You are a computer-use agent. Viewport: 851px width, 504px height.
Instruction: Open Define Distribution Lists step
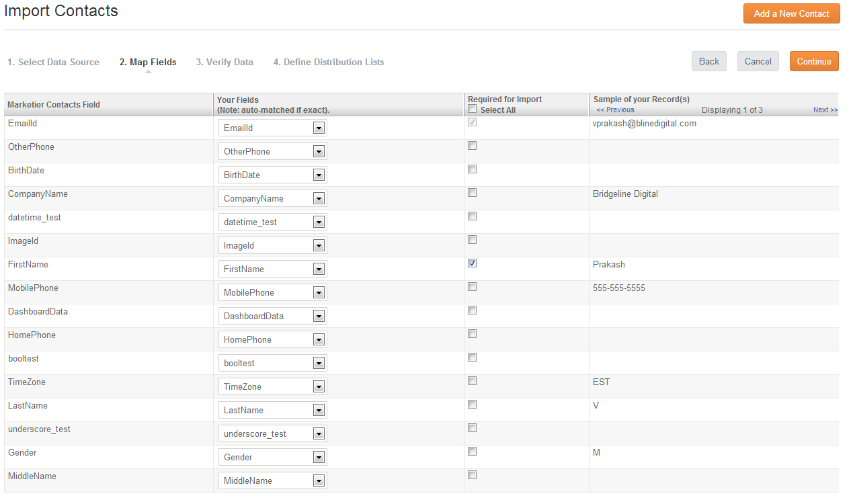point(329,62)
